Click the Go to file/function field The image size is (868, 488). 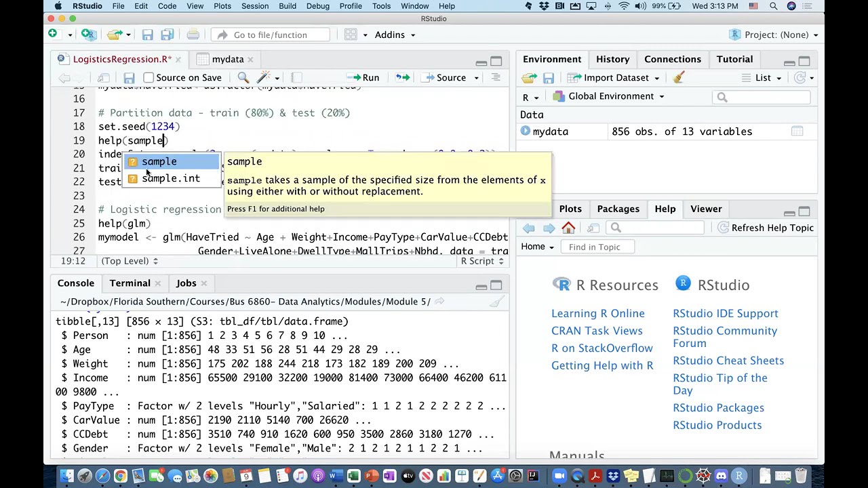(x=271, y=35)
